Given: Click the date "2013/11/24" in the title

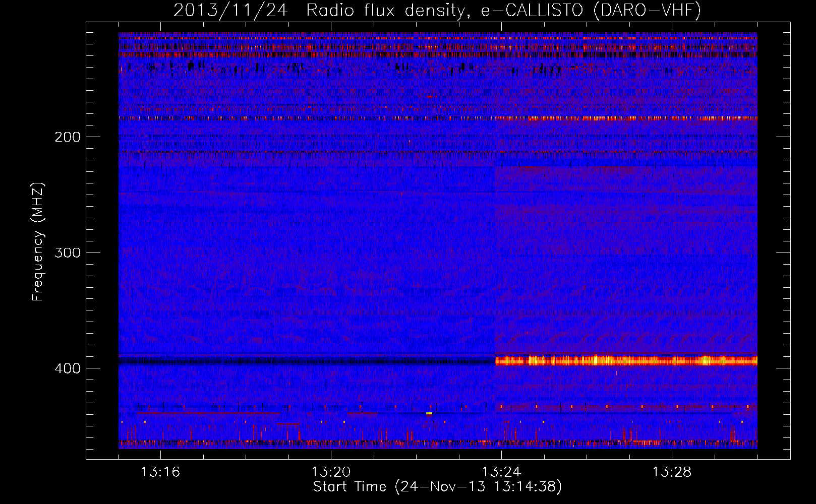Looking at the screenshot, I should click(x=230, y=10).
